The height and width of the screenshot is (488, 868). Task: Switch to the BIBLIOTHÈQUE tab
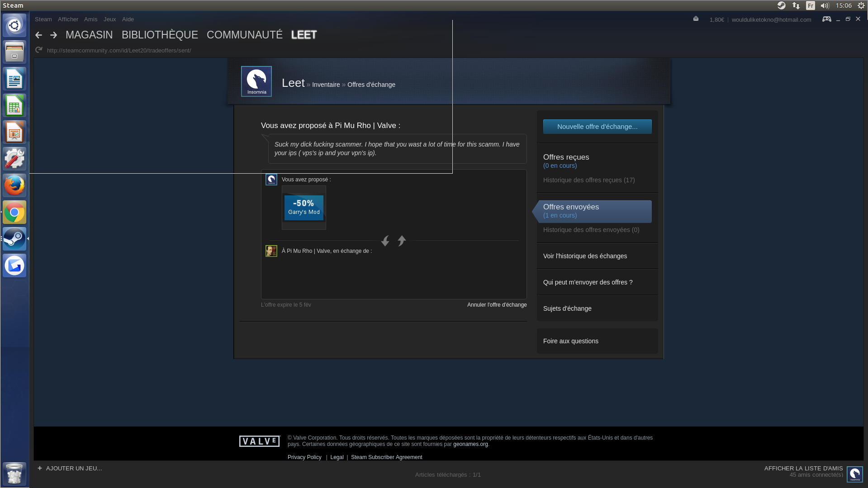(160, 35)
